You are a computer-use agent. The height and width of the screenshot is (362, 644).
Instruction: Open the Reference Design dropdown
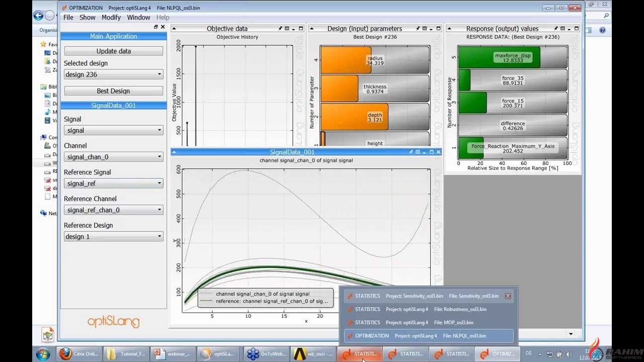(113, 236)
